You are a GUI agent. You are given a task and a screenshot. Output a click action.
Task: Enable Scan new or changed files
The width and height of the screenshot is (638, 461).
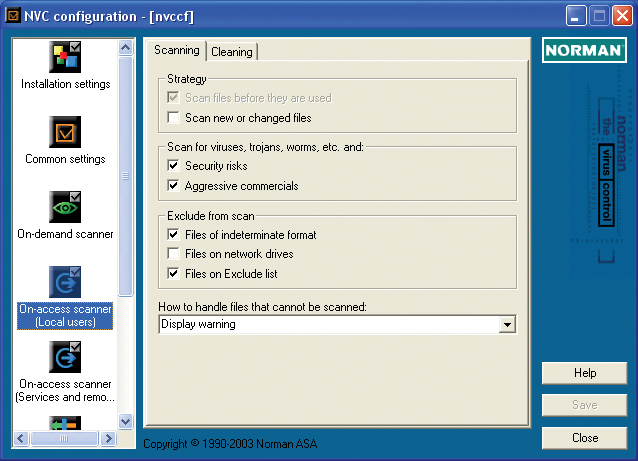[173, 118]
